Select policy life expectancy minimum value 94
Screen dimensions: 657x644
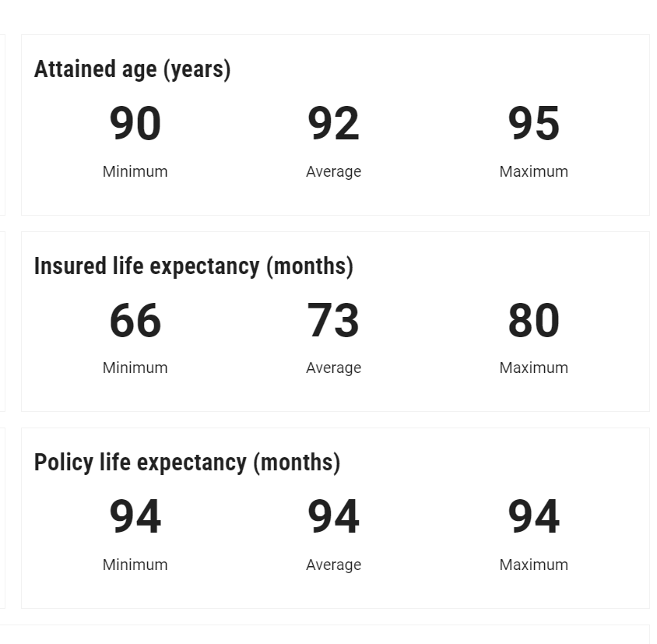(x=135, y=517)
